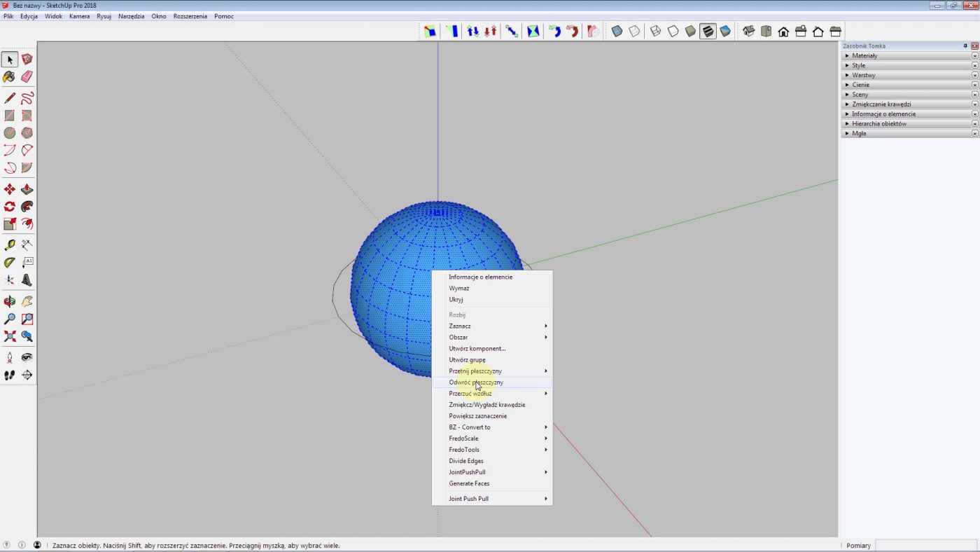The image size is (980, 552).
Task: Click the Zoom Extents magnifier icon
Action: click(x=9, y=337)
